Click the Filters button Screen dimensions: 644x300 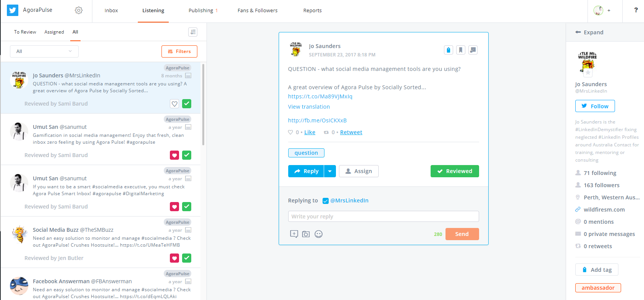click(x=179, y=51)
